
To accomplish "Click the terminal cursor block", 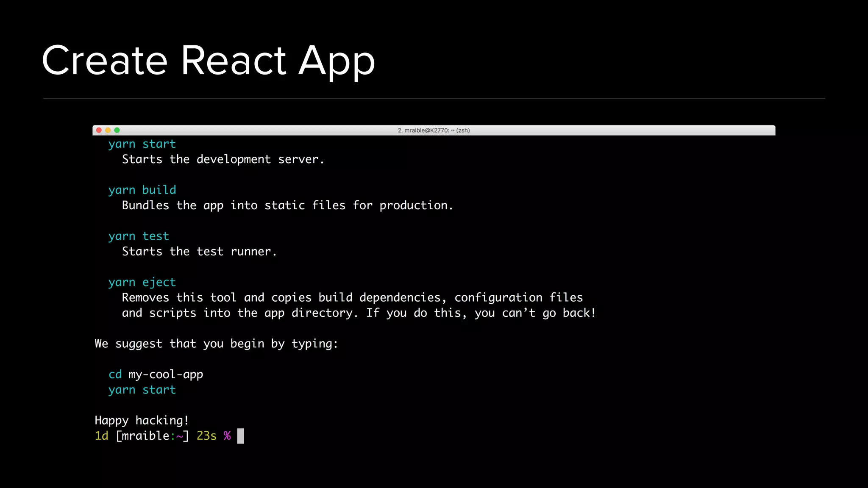I will [x=240, y=436].
